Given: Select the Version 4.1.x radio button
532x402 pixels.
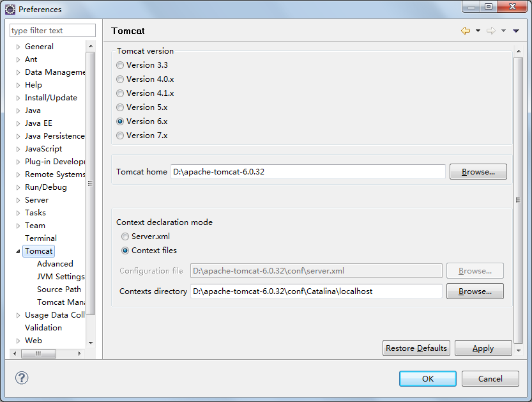Looking at the screenshot, I should click(120, 93).
